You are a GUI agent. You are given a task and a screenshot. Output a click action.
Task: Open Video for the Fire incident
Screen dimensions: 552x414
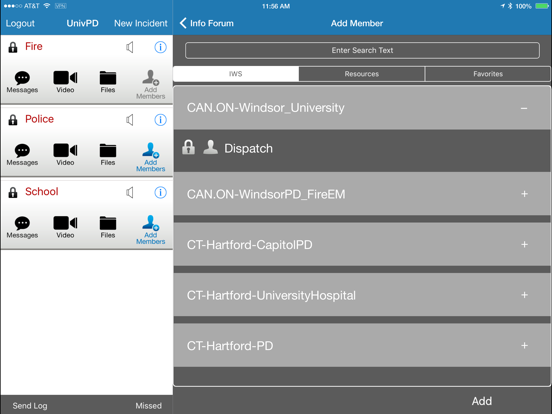65,82
